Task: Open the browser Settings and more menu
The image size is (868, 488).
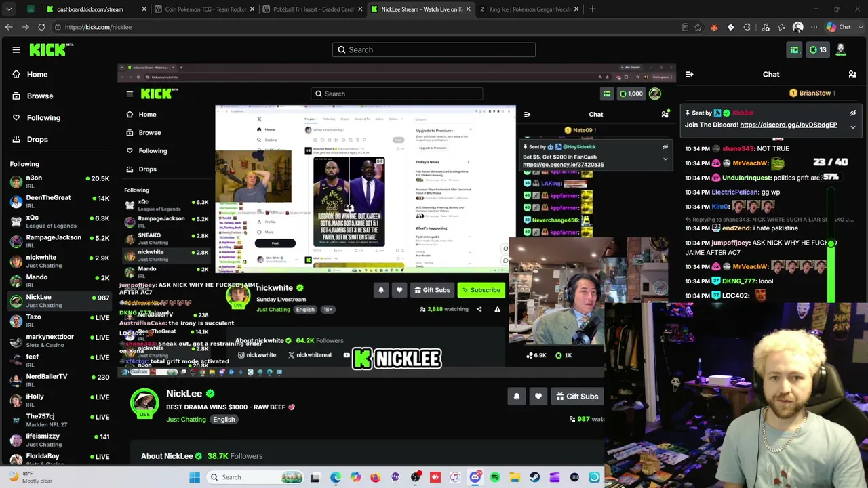Action: pos(814,27)
